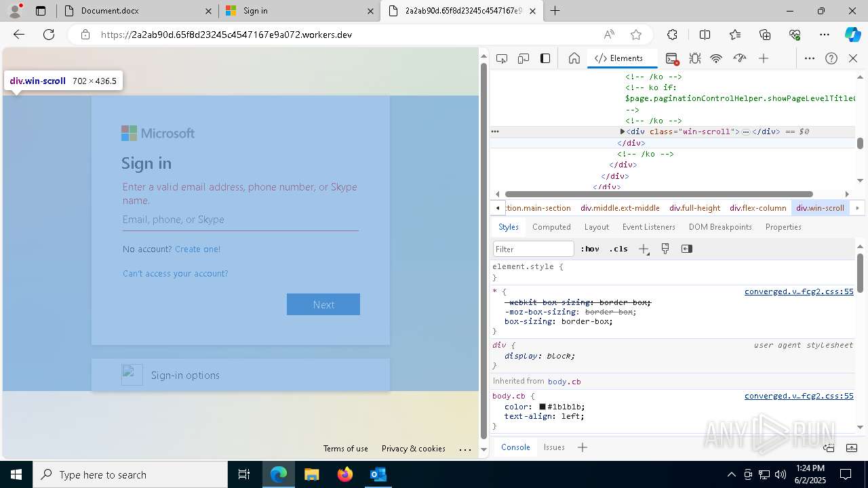The image size is (868, 488).
Task: Open DevTools help question mark
Action: [831, 58]
